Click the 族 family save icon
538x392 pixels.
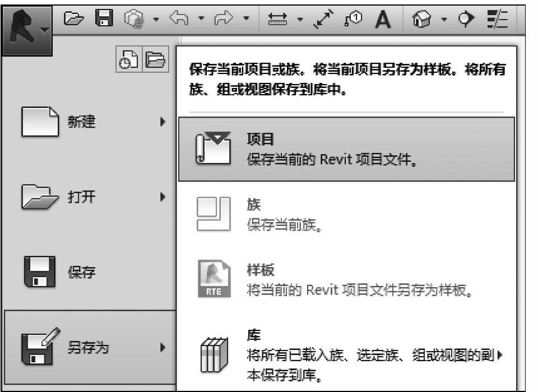tap(214, 214)
